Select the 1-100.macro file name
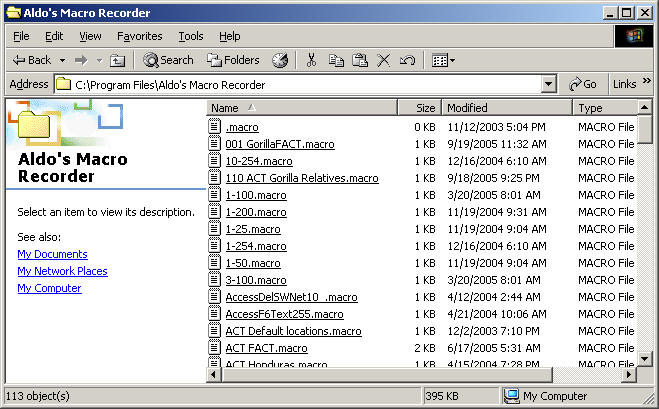The image size is (659, 409). 256,195
